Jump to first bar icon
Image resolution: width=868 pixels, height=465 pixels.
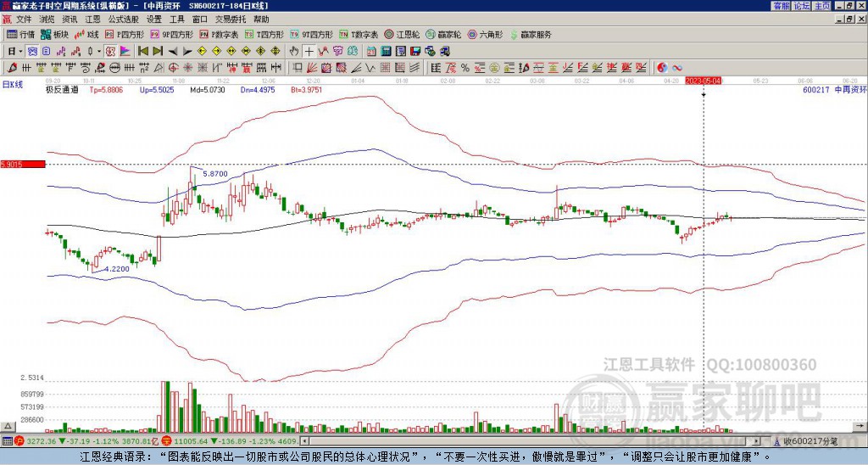(x=142, y=52)
